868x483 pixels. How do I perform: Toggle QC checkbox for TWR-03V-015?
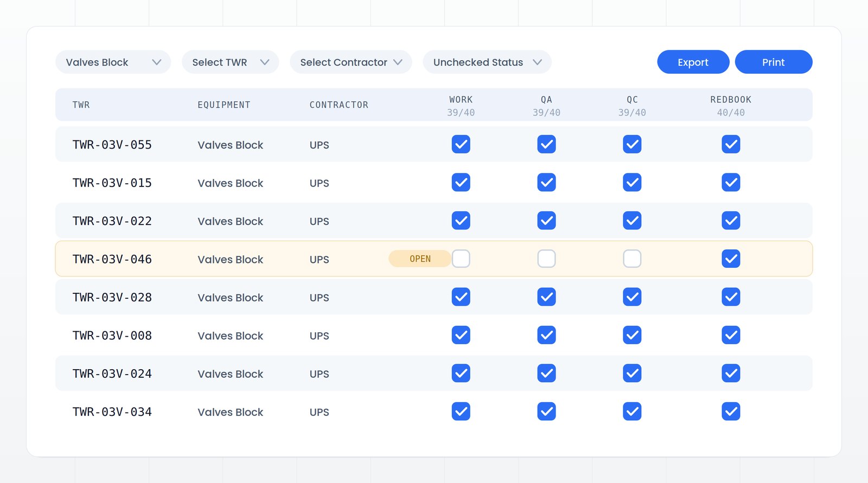[632, 183]
